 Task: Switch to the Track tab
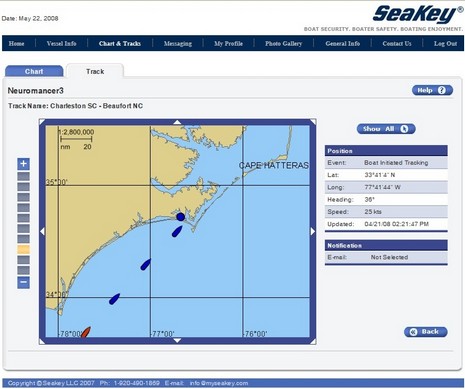point(95,71)
